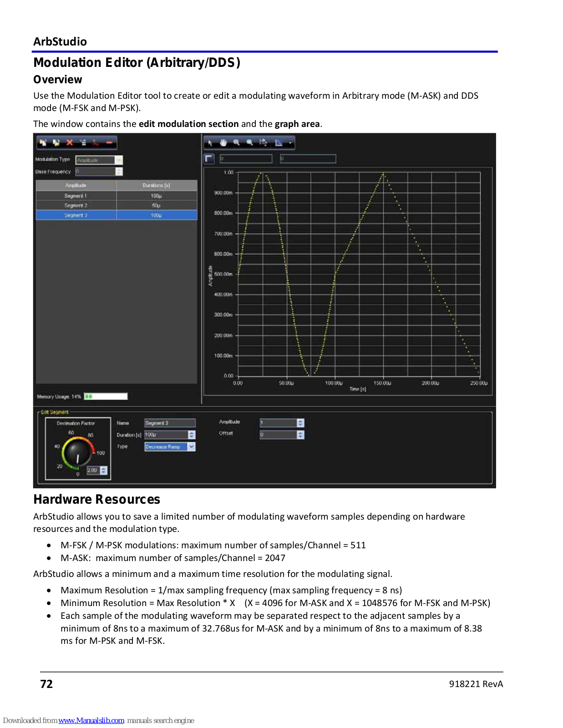Image resolution: width=563 pixels, height=728 pixels.
Task: Click the red minus icon
Action: (x=109, y=143)
